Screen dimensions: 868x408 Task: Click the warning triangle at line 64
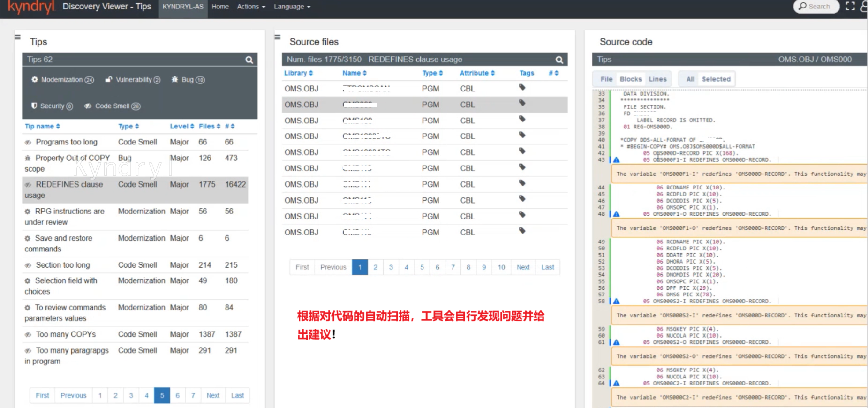pyautogui.click(x=617, y=383)
